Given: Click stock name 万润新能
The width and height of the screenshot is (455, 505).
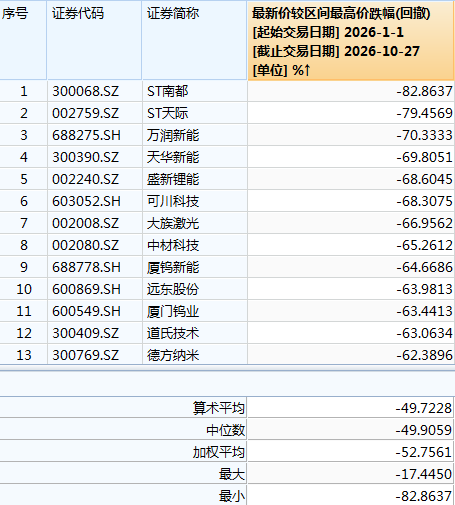Looking at the screenshot, I should point(173,135).
